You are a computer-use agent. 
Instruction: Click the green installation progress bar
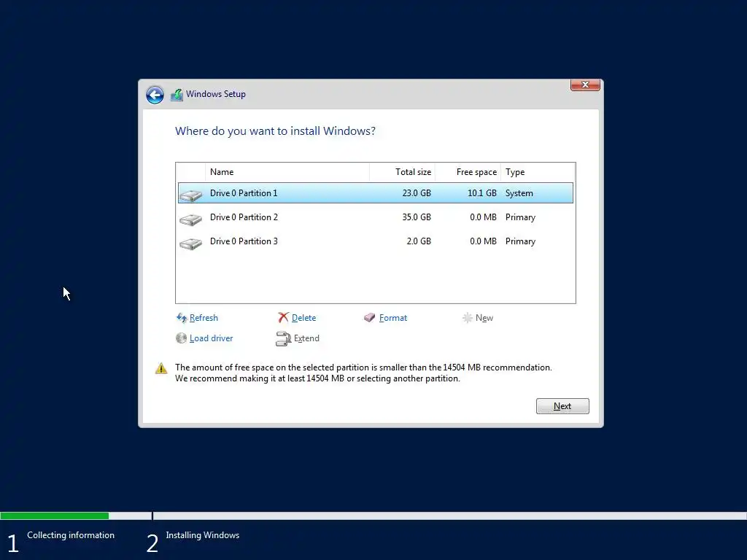(x=54, y=516)
